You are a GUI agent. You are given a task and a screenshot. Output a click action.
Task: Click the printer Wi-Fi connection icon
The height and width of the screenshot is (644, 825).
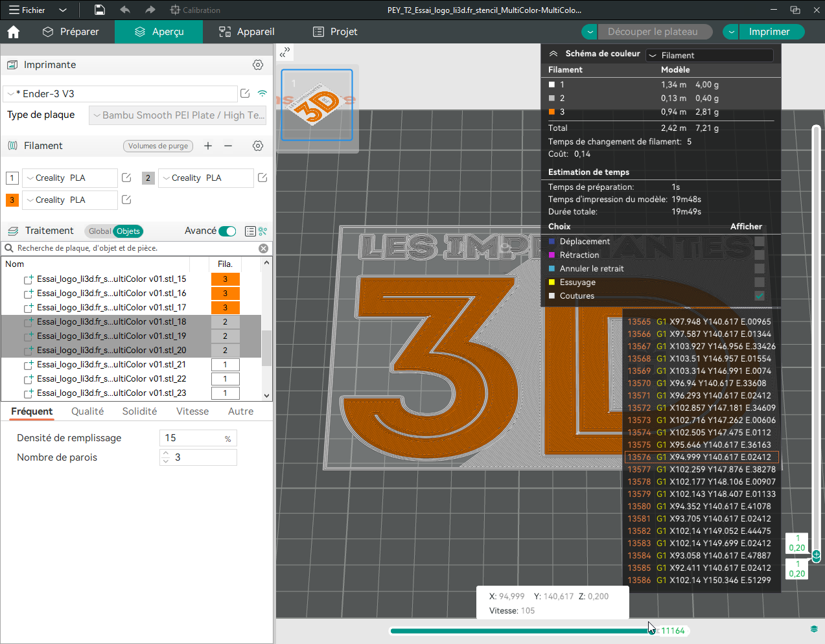point(262,94)
